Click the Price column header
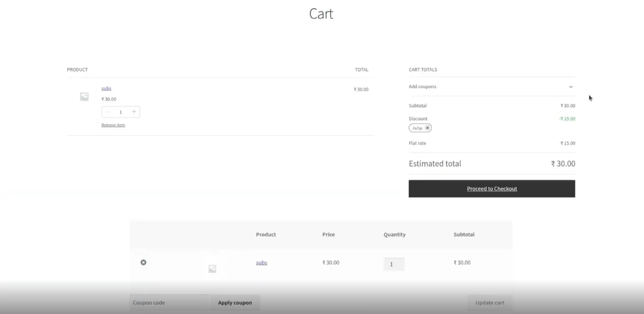This screenshot has width=644, height=314. 328,234
